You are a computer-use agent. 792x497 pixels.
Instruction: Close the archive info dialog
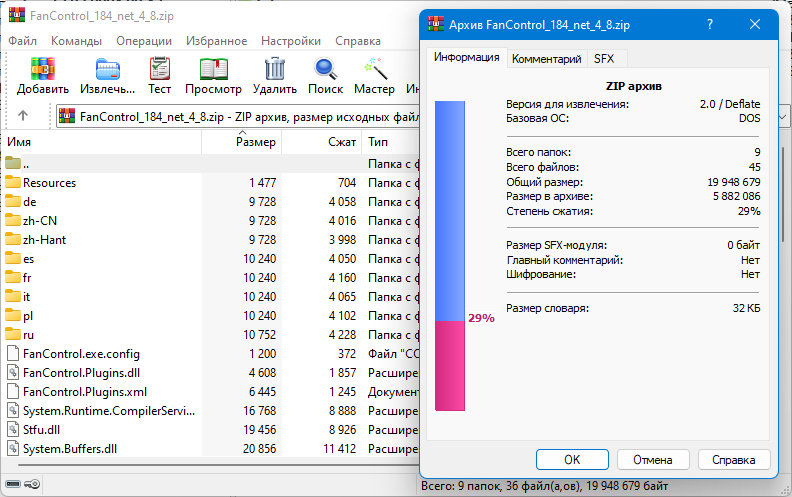click(755, 24)
